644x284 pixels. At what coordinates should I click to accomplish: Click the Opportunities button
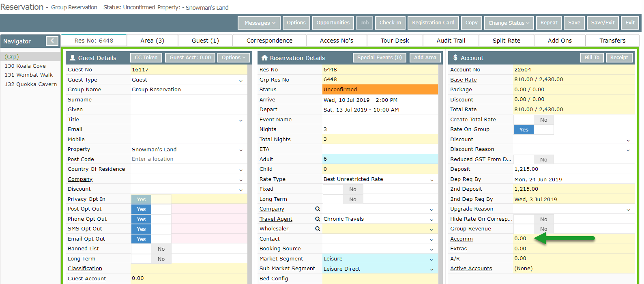[333, 23]
